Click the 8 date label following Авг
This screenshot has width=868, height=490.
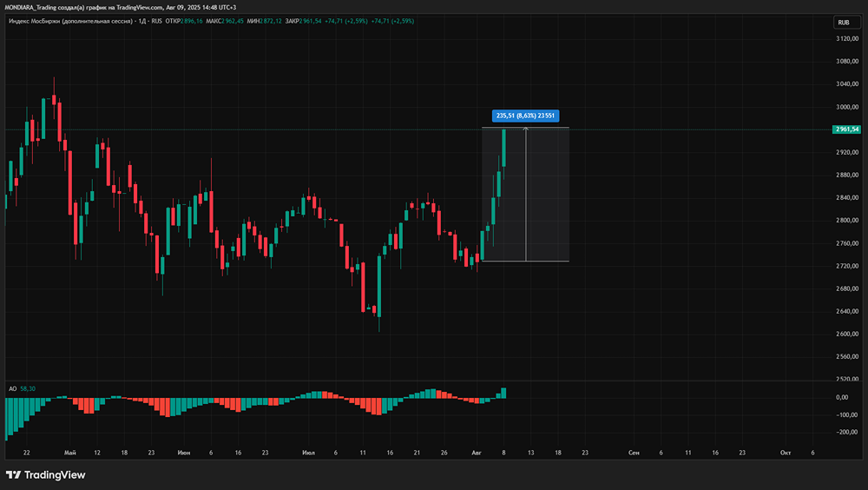(x=503, y=453)
